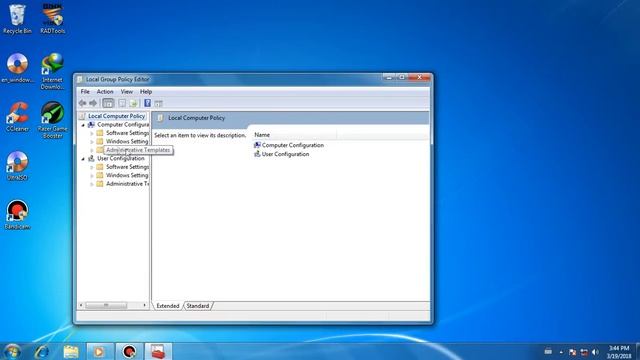The image size is (640, 360).
Task: Click the tree pane horizontal scrollbar thumb
Action: click(106, 305)
